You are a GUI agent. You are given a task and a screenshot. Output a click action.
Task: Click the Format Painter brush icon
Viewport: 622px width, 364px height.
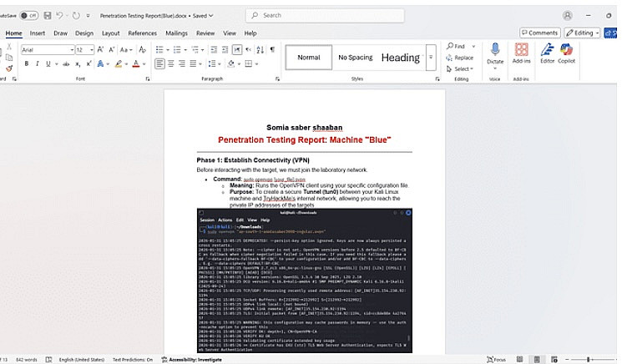pos(9,68)
